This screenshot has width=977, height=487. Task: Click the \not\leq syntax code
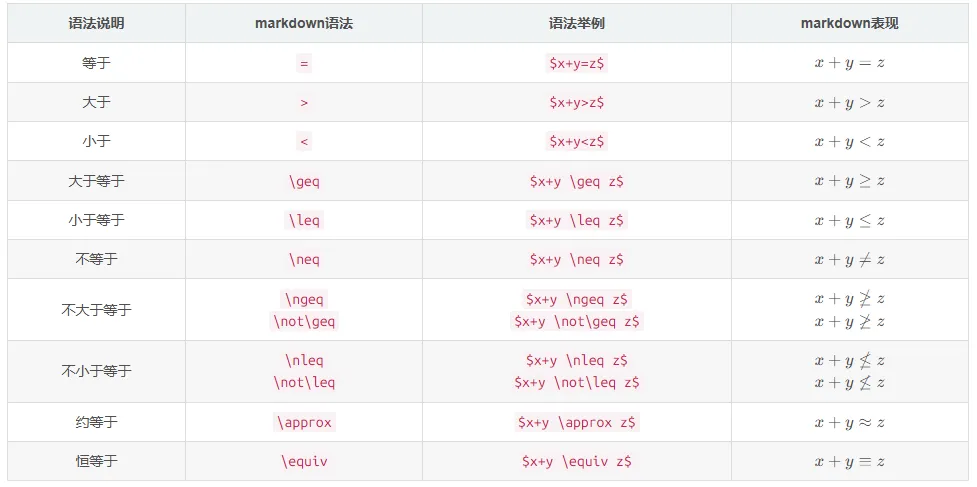[304, 383]
